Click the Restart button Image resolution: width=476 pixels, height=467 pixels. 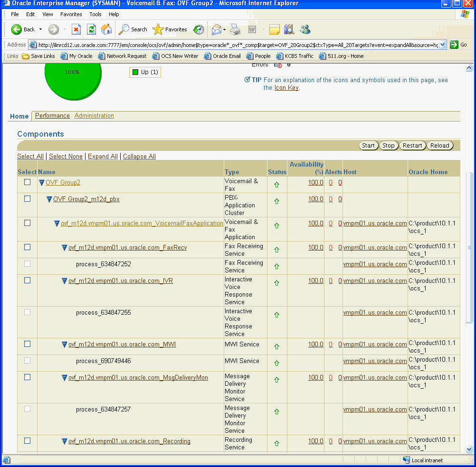(x=413, y=145)
